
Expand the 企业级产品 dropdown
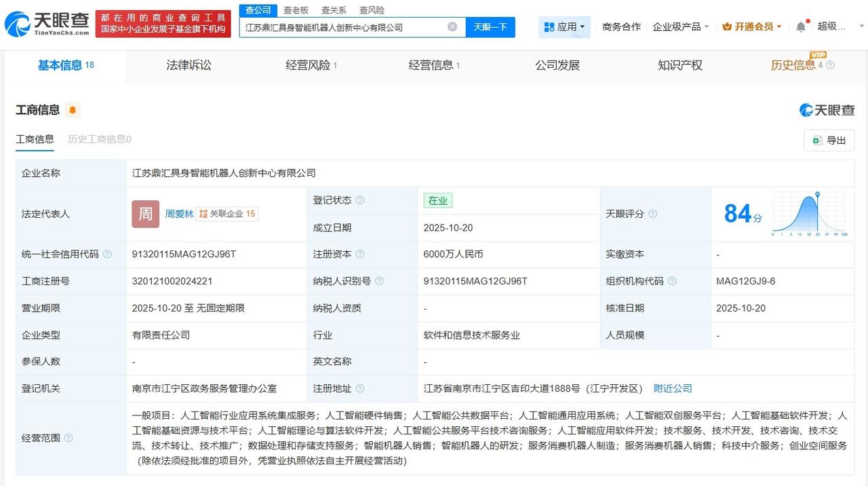coord(680,26)
